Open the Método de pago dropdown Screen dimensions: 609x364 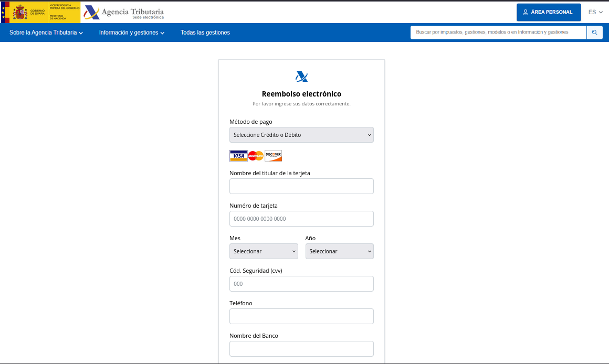pyautogui.click(x=301, y=135)
